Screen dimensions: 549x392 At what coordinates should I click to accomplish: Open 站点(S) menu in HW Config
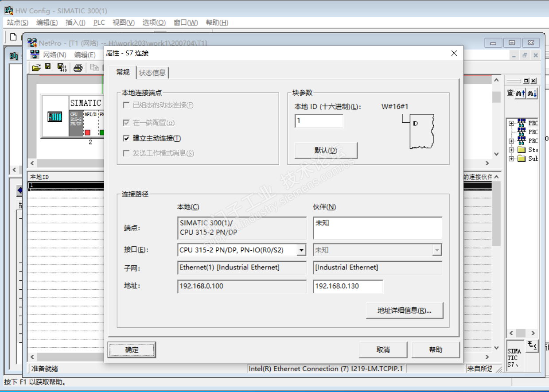(x=18, y=23)
